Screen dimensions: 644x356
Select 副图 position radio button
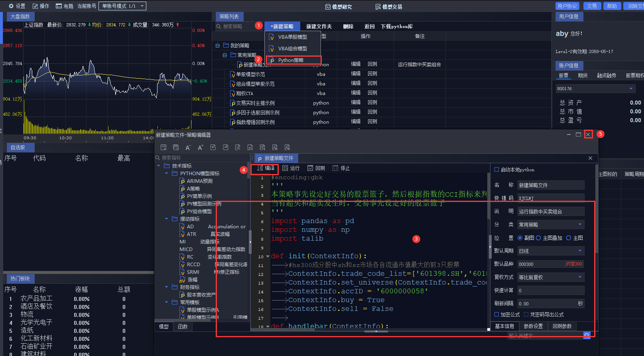click(520, 238)
